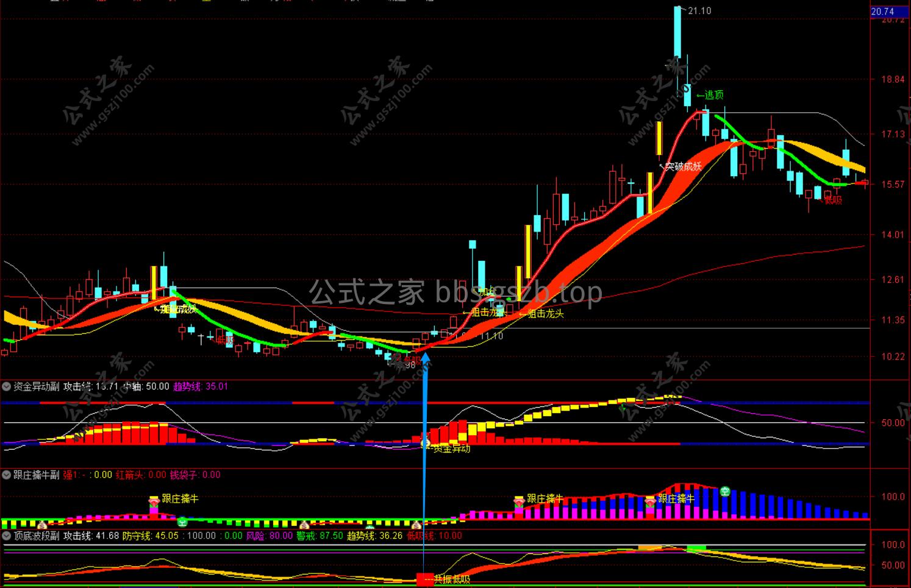Collapse the 跟庄擒牛副 indicator panel arrow
This screenshot has height=588, width=911.
point(6,475)
